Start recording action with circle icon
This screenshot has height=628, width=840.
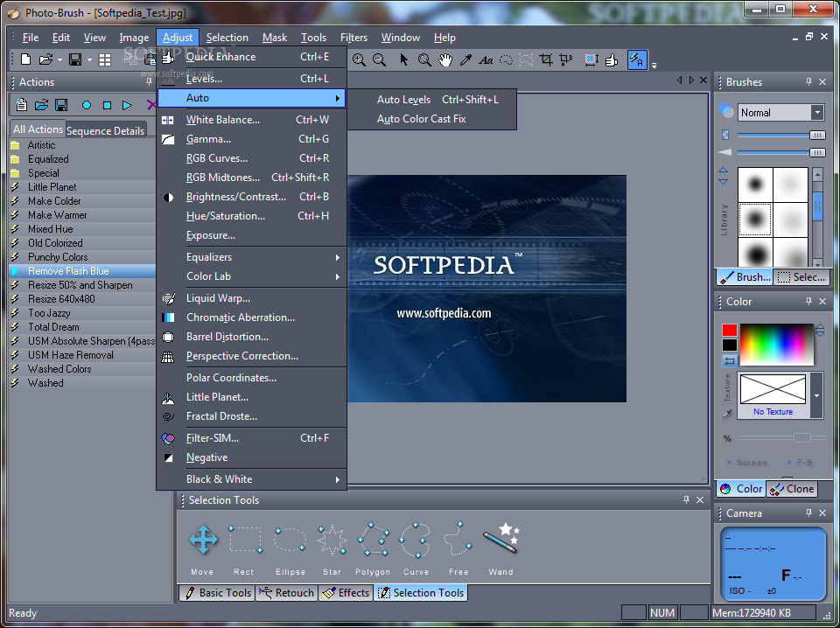click(87, 105)
